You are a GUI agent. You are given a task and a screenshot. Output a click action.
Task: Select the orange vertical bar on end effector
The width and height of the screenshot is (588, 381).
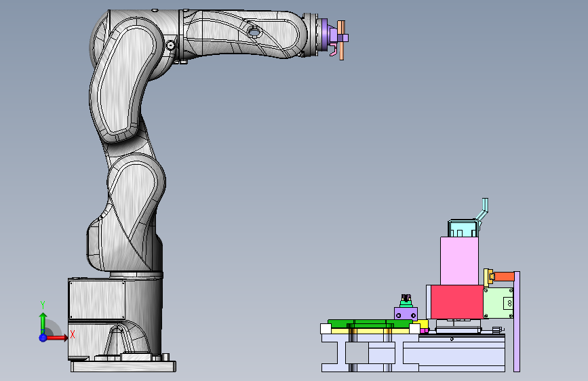click(x=341, y=40)
